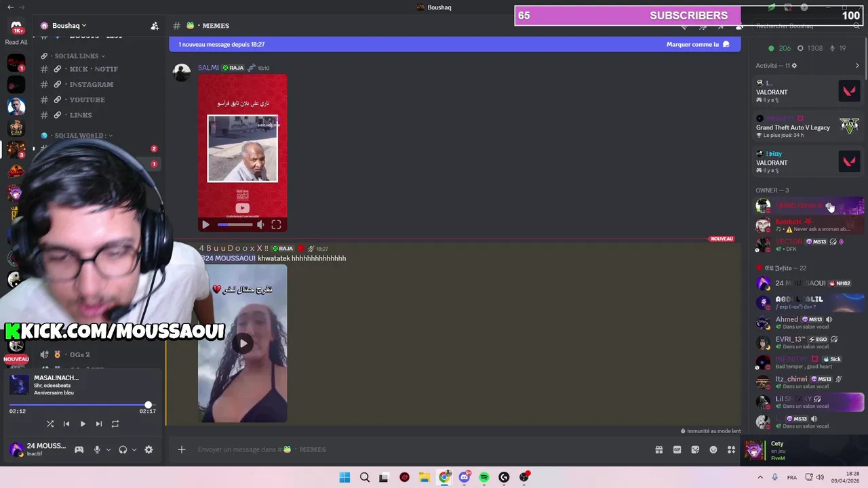
Task: Open the emoji picker
Action: (x=713, y=449)
